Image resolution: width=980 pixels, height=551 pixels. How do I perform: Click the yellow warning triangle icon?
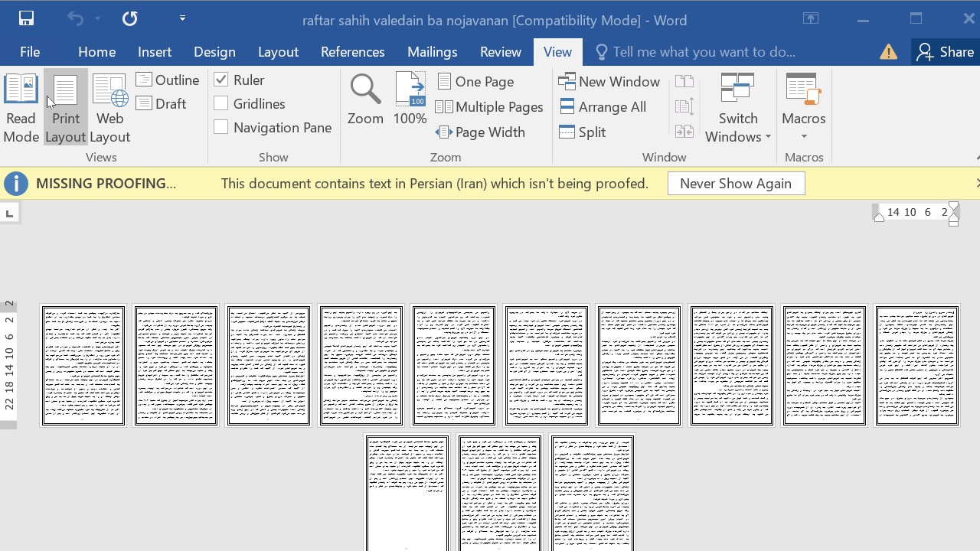[888, 52]
